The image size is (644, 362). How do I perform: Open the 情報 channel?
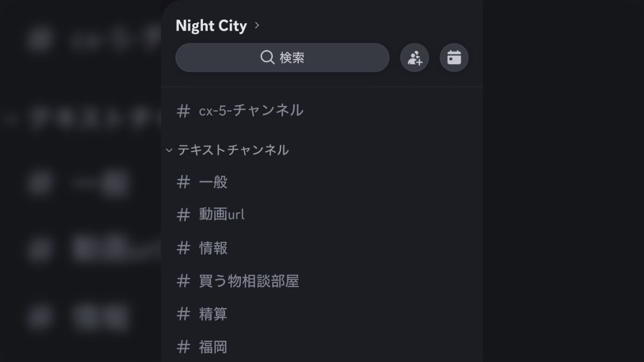pyautogui.click(x=215, y=248)
